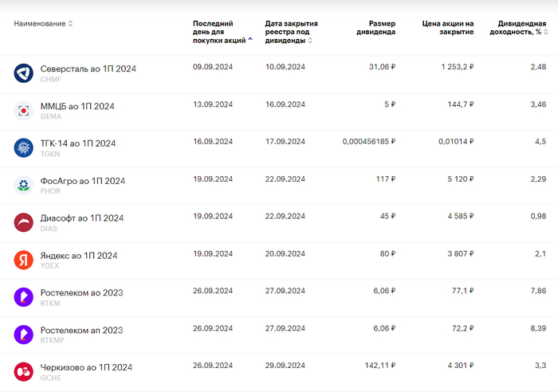The image size is (558, 392).
Task: Click the TGK-14 company logo icon
Action: (x=22, y=147)
